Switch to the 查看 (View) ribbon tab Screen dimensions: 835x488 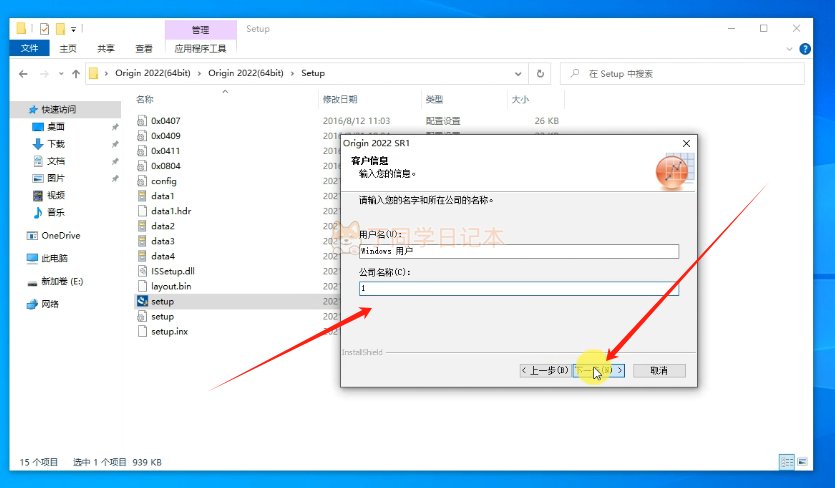click(x=143, y=48)
